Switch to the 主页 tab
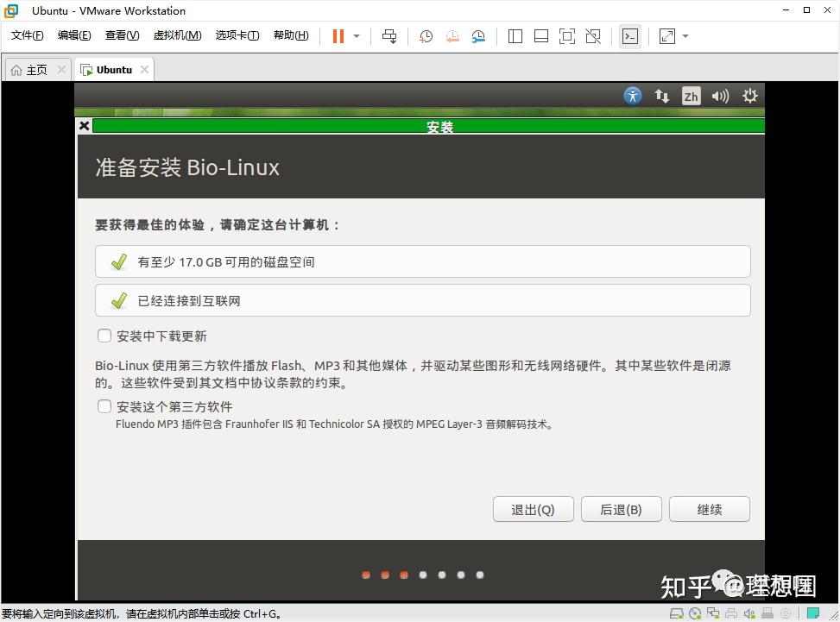Screen dimensions: 840x622 point(35,69)
